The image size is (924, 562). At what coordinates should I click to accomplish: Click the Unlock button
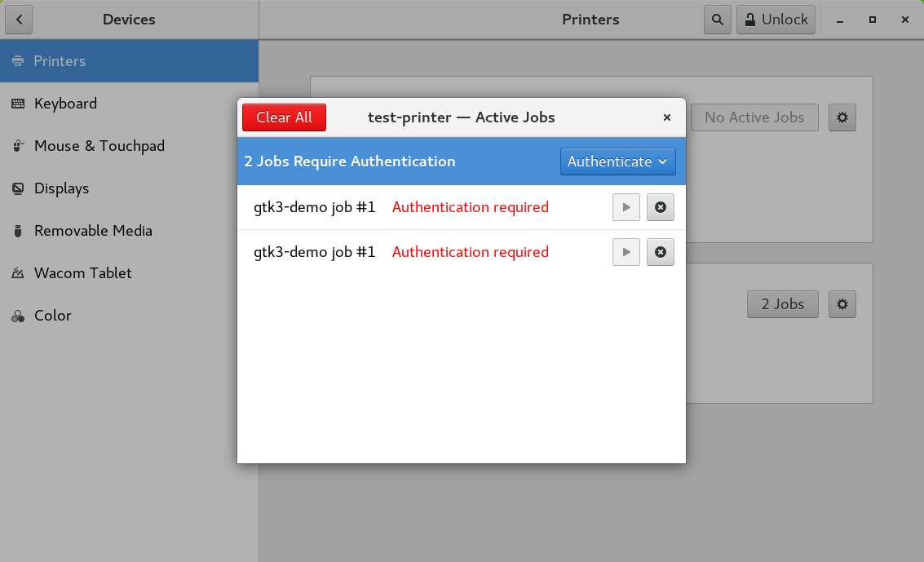point(776,20)
